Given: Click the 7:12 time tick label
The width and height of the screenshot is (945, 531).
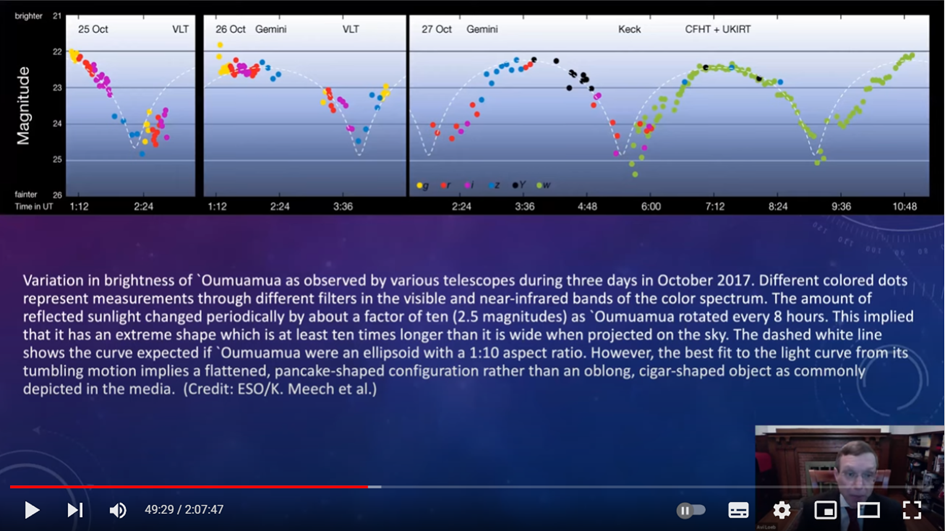Looking at the screenshot, I should tap(715, 206).
